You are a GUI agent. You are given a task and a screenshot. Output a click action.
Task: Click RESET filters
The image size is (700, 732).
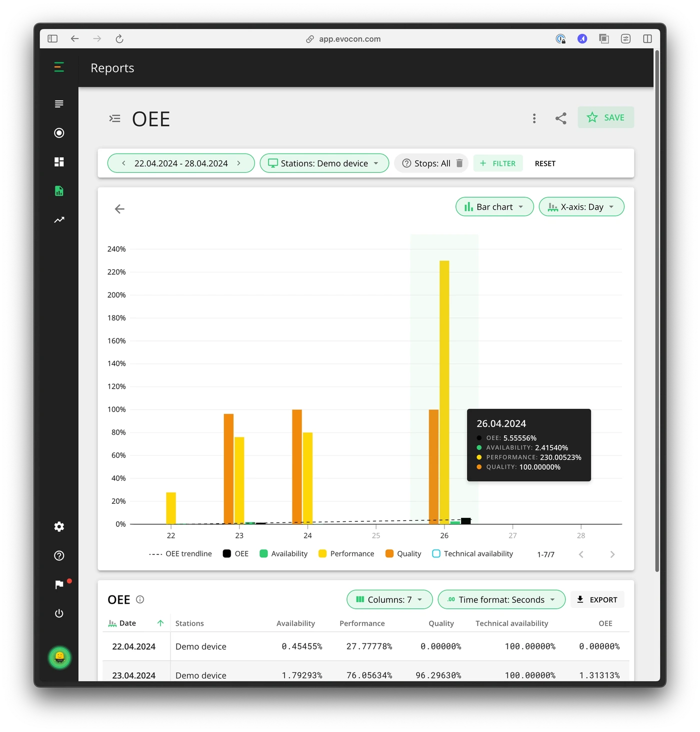(x=545, y=164)
